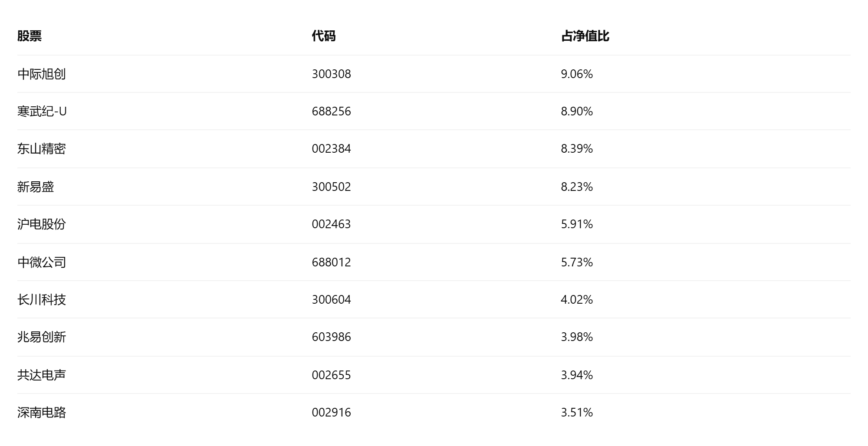Click stock name 兆易创新
Image resolution: width=868 pixels, height=446 pixels.
tap(42, 337)
